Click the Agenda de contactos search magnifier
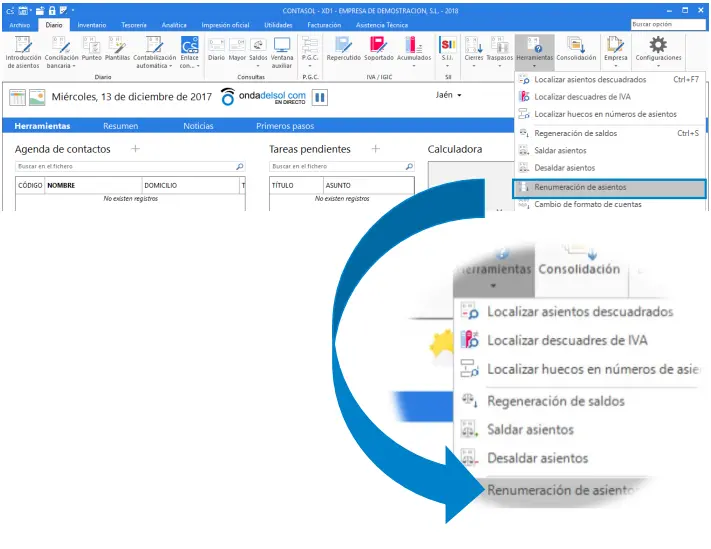Screen dimensions: 711x549 click(239, 166)
